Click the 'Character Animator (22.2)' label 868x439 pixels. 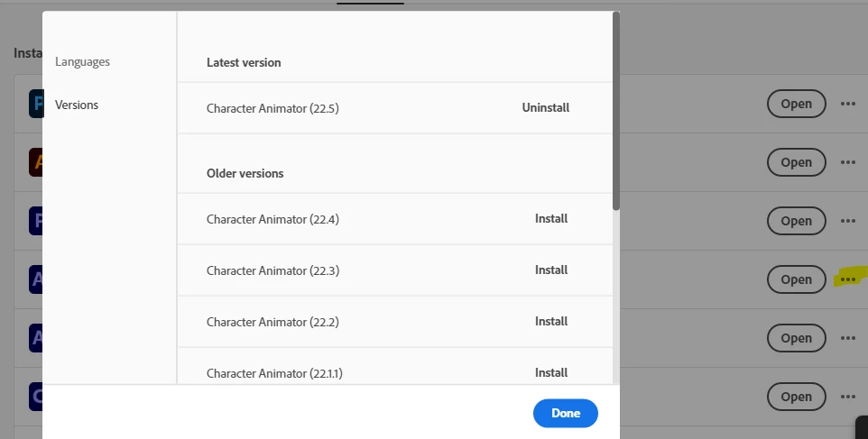pyautogui.click(x=272, y=323)
